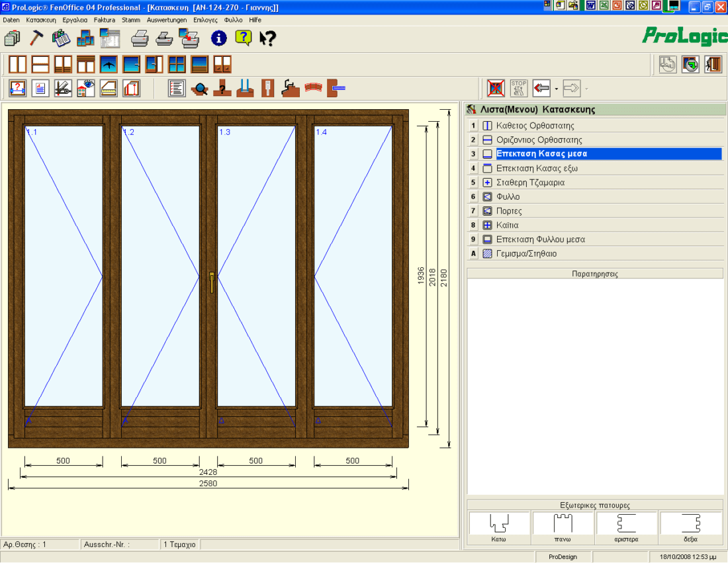Click the large printer icon
728x563 pixels.
click(x=139, y=38)
